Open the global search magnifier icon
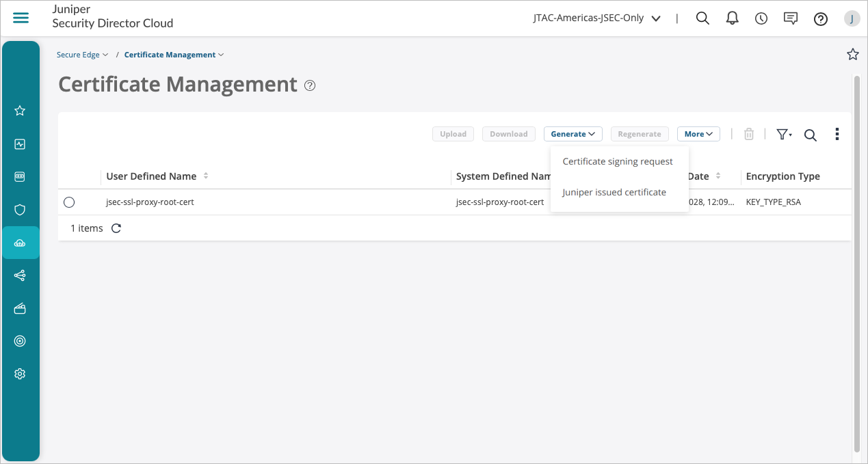 (702, 18)
